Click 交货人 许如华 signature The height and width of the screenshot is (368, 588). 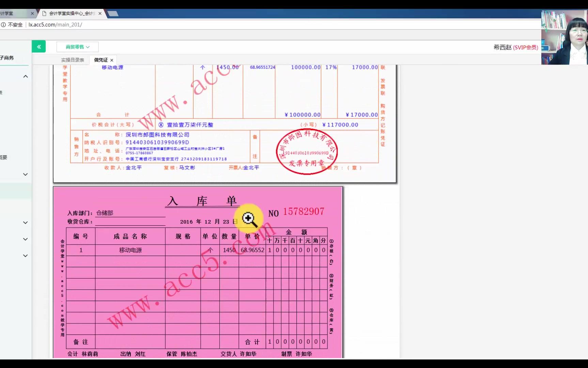click(x=238, y=354)
